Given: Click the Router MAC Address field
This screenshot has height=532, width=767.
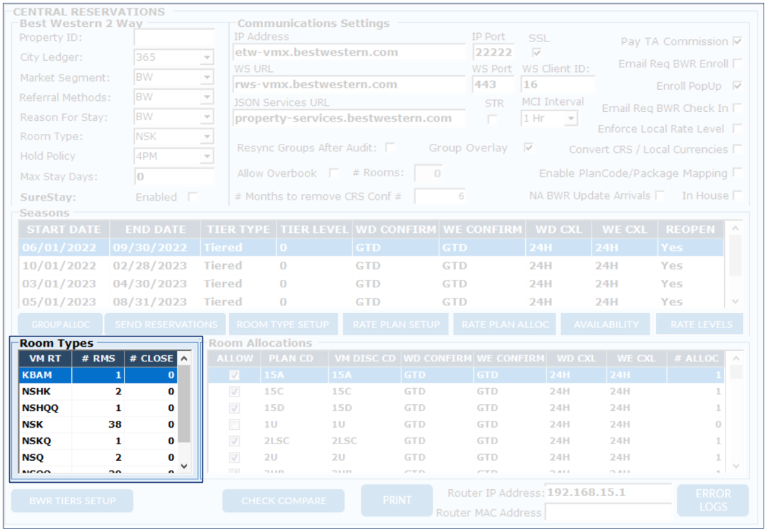Looking at the screenshot, I should point(607,512).
